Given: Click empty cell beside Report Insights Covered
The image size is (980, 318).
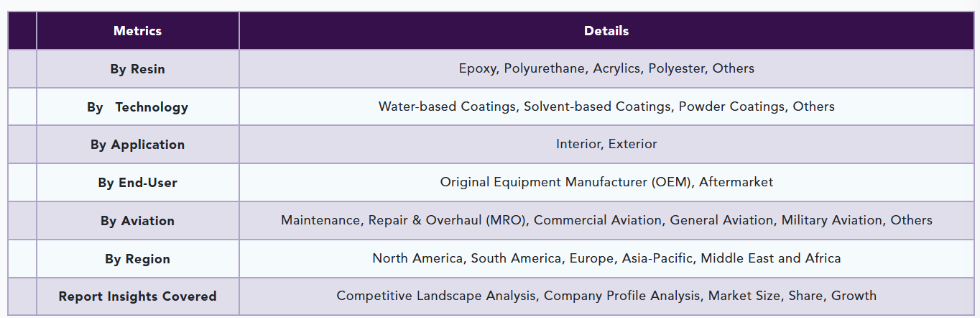Looking at the screenshot, I should 22,296.
